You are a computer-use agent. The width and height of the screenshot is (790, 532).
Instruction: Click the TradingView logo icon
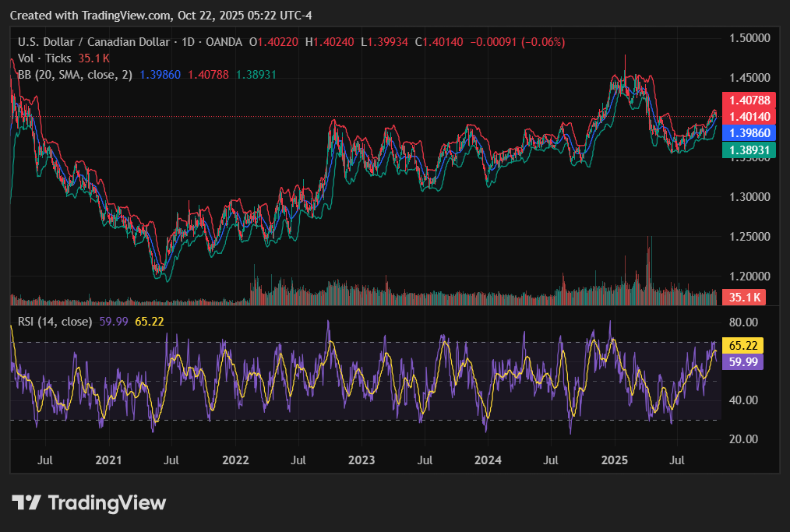(26, 503)
